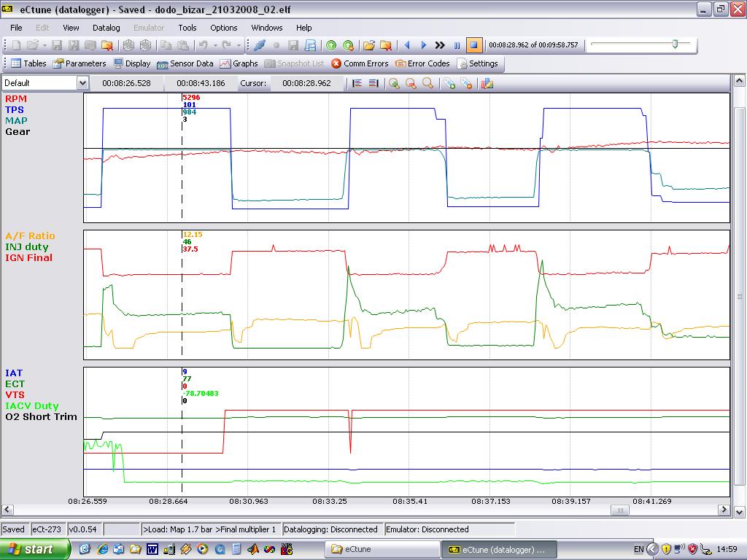Open the View menu
Image resolution: width=747 pixels, height=560 pixels.
click(x=71, y=28)
